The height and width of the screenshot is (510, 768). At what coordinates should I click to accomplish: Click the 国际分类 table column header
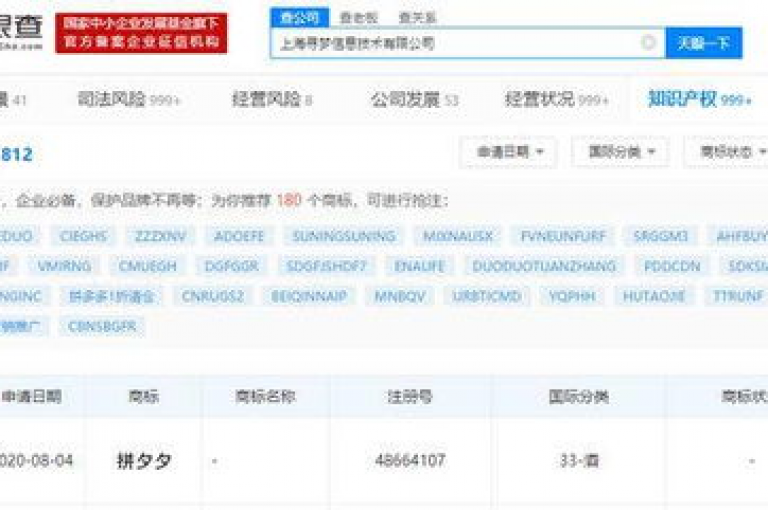click(578, 396)
